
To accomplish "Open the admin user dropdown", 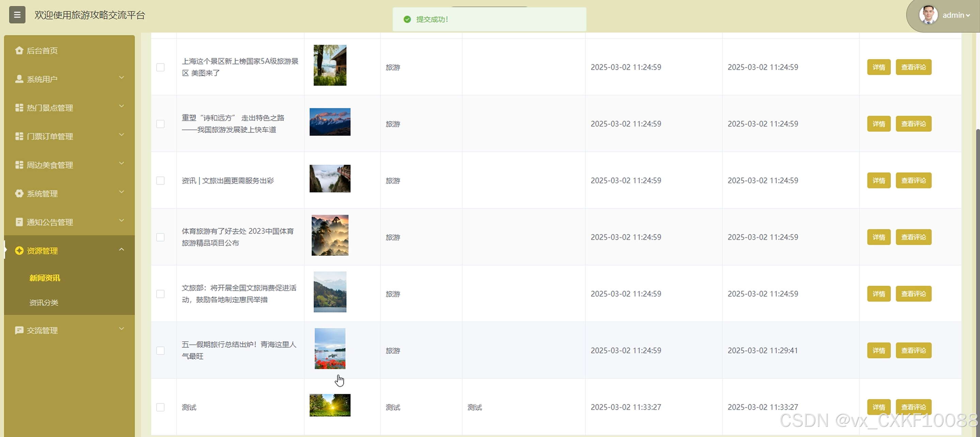I will pyautogui.click(x=955, y=15).
